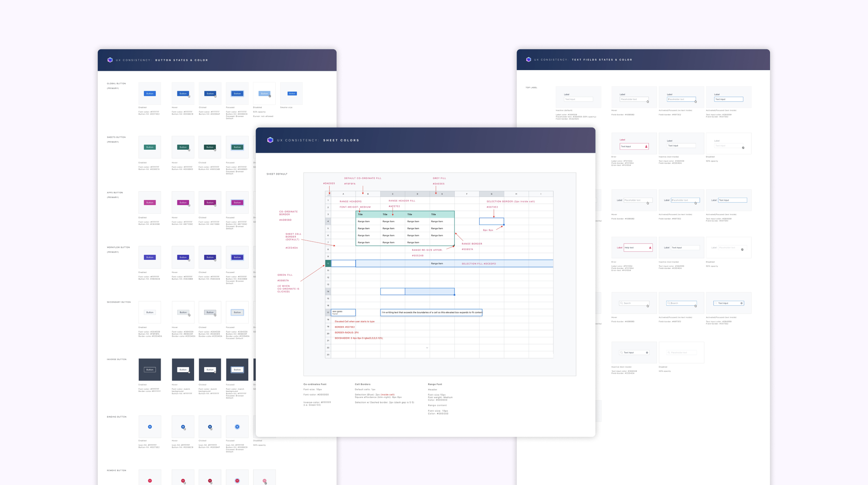The image size is (868, 485).
Task: Click the Clicked-state plus binding button
Action: (x=210, y=427)
